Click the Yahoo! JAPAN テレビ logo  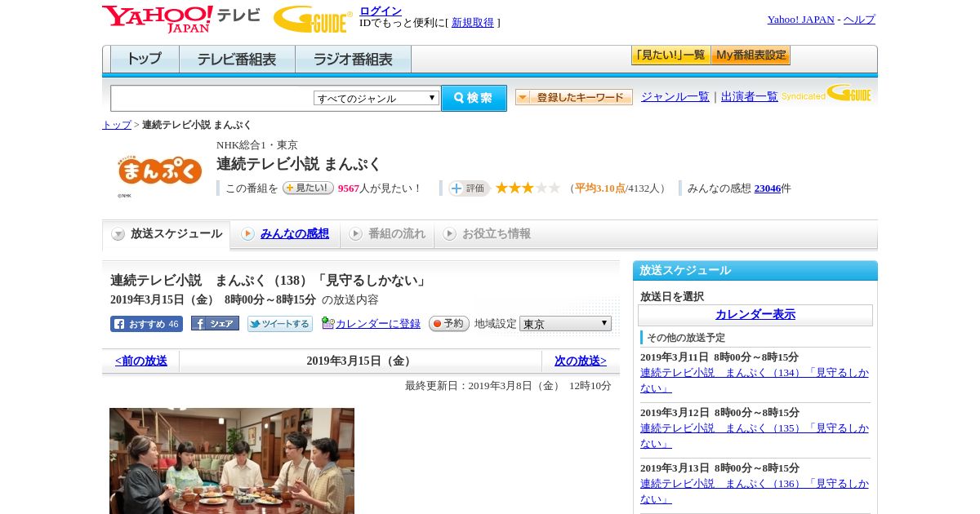click(180, 19)
